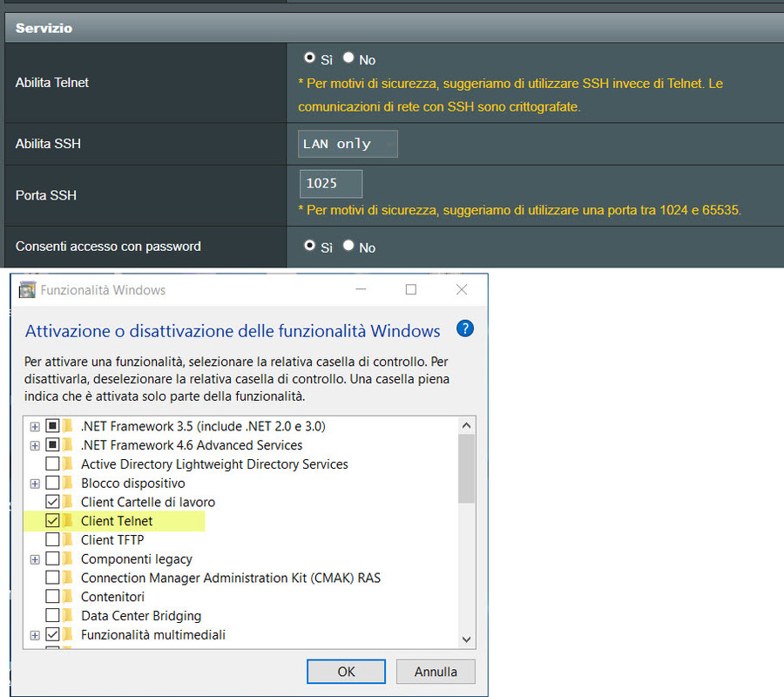Confirm with the OK button
This screenshot has height=697, width=784.
(346, 672)
